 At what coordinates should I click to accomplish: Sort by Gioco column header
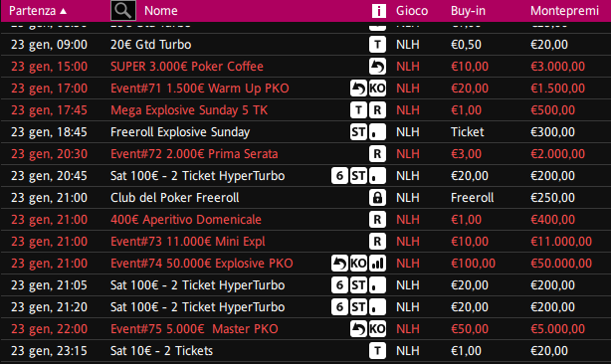pyautogui.click(x=412, y=11)
